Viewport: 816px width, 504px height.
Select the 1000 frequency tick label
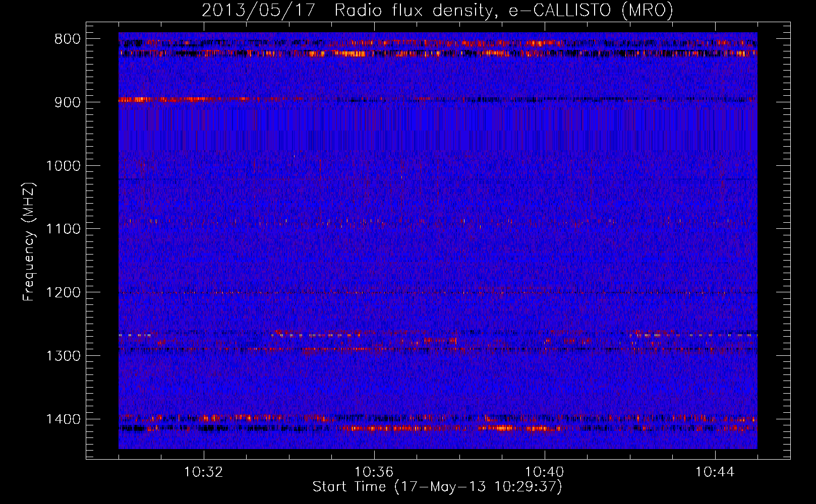(x=63, y=166)
